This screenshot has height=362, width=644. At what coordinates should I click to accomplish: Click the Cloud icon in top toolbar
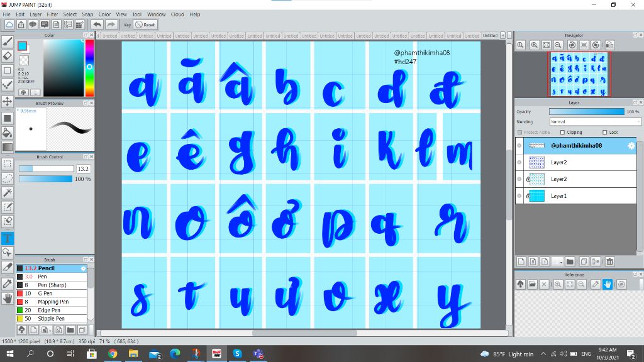pos(9,25)
